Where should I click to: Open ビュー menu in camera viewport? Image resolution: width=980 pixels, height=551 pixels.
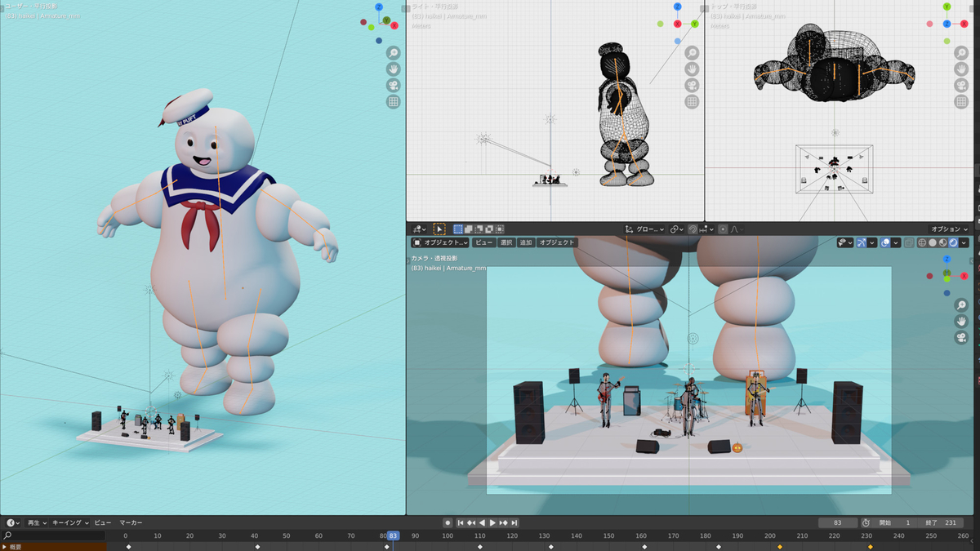pos(484,242)
